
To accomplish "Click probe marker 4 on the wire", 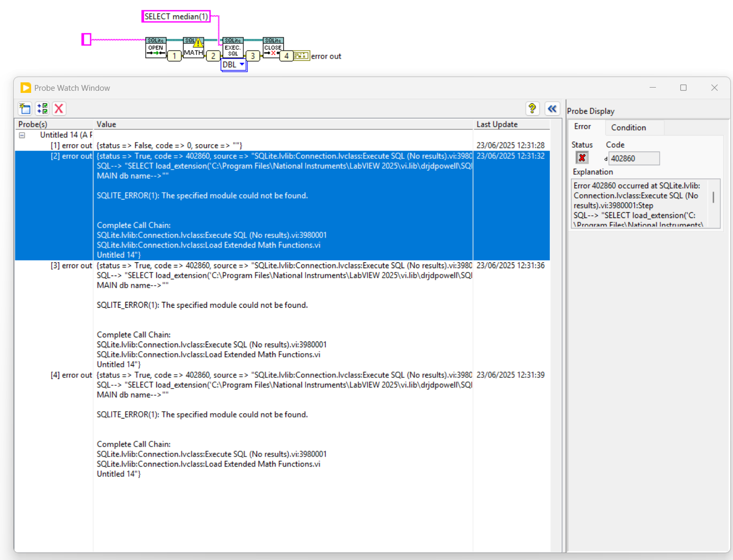I will pyautogui.click(x=287, y=55).
